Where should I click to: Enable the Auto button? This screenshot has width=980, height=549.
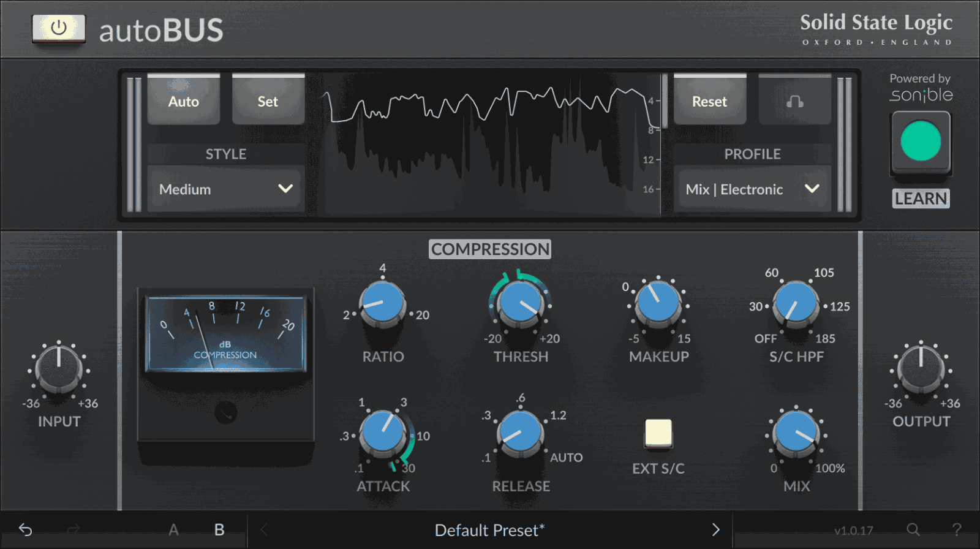(x=183, y=100)
